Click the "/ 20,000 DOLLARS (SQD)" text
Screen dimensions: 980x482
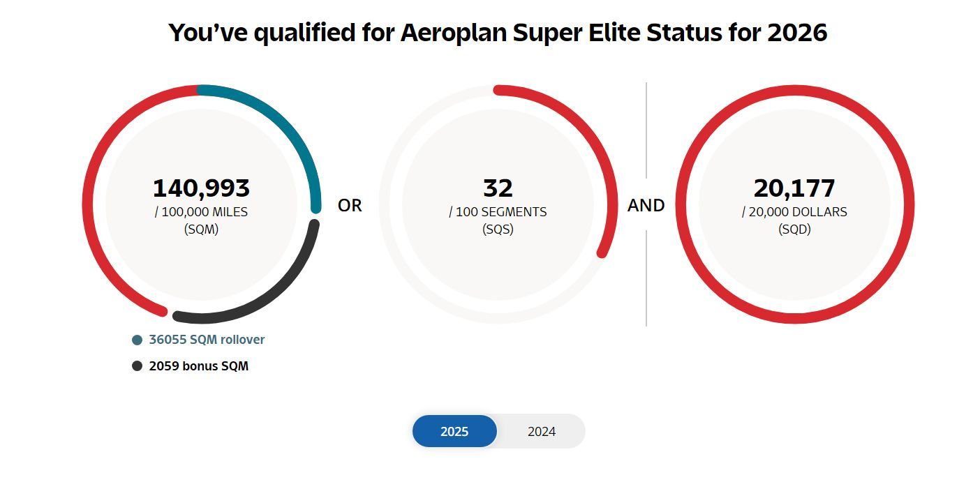pos(794,220)
